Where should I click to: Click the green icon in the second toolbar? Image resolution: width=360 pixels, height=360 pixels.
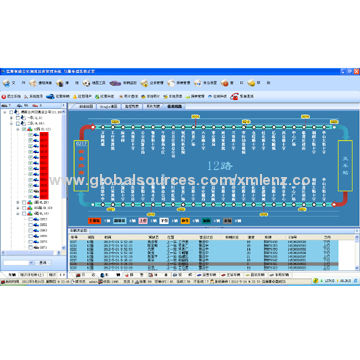[97, 96]
